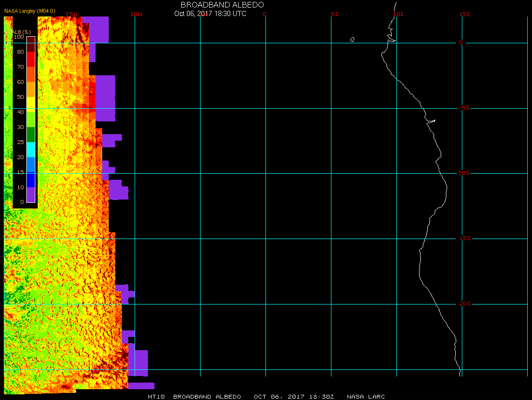Click the cyan swatch in the legend bar
The image size is (532, 400).
[31, 150]
